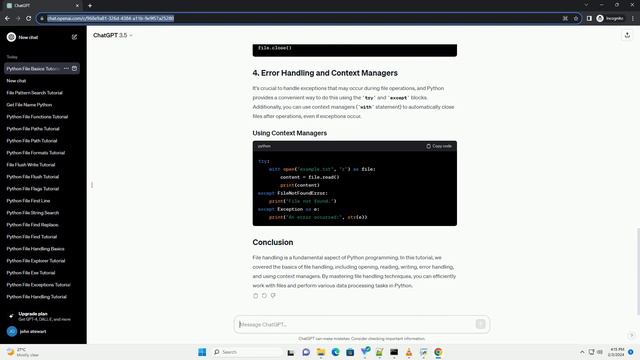This screenshot has width=640, height=360.
Task: Click the Windows taskbar search box
Action: 247,352
